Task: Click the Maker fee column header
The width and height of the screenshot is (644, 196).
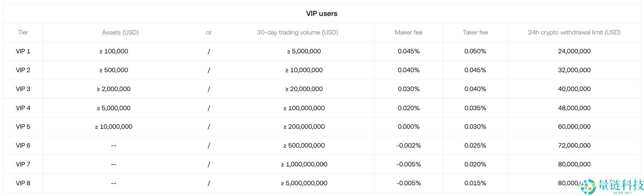Action: click(x=408, y=32)
